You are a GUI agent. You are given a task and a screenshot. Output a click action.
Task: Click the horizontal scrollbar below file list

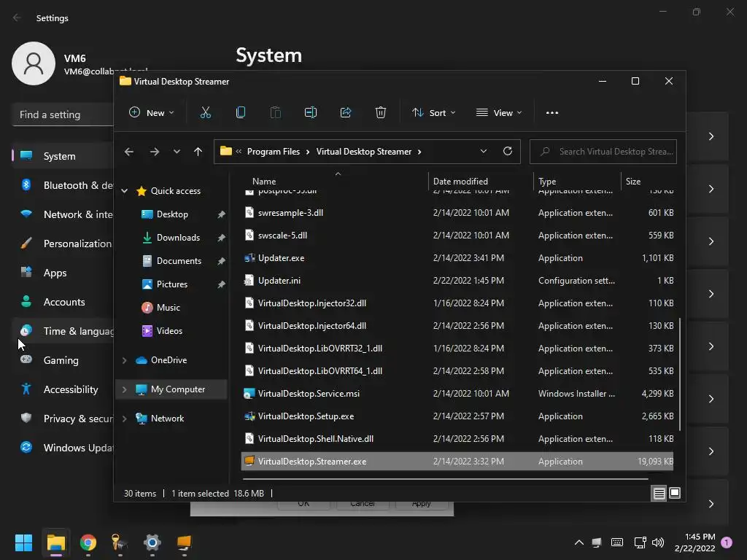[444, 478]
